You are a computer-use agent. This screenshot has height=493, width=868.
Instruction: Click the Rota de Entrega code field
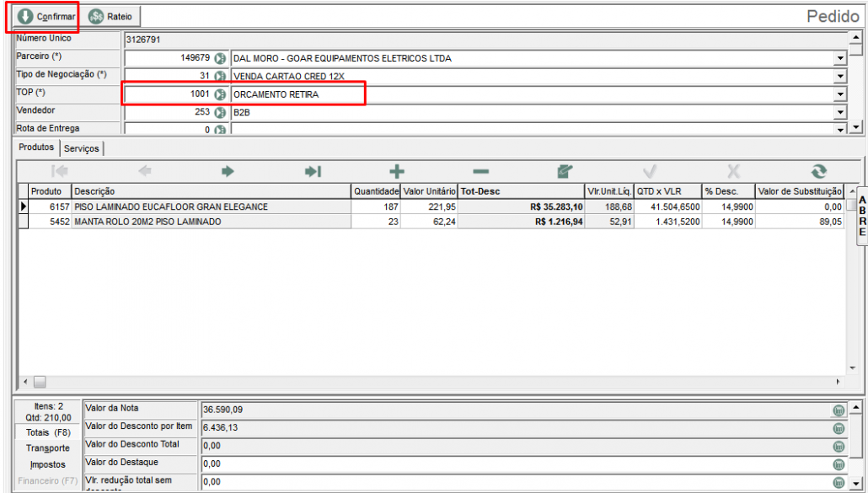169,130
